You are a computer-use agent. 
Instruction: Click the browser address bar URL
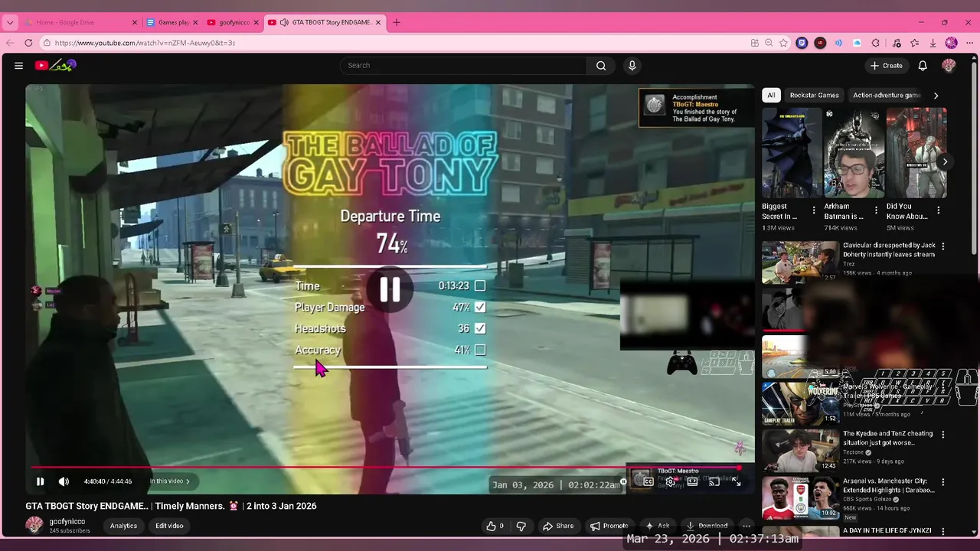(x=145, y=43)
